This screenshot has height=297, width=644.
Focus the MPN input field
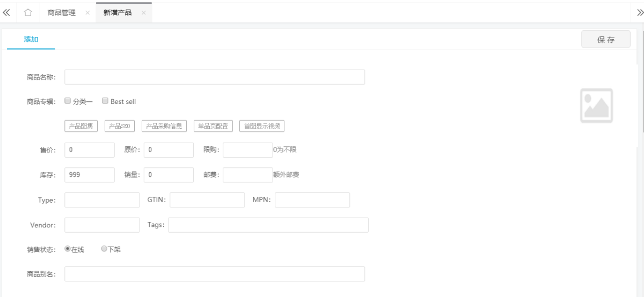coord(312,200)
